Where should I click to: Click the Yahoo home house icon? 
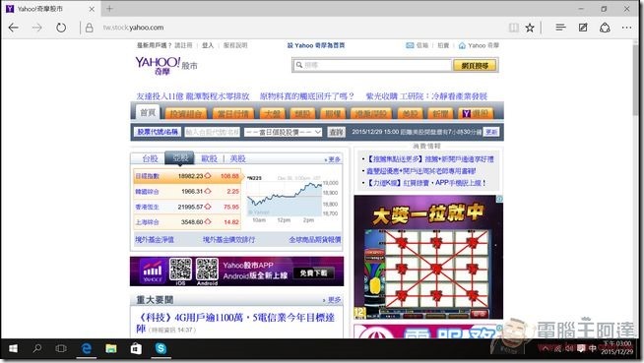[x=462, y=45]
